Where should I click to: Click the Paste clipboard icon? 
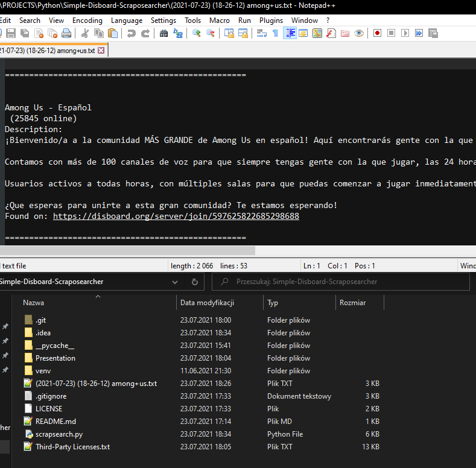point(113,33)
